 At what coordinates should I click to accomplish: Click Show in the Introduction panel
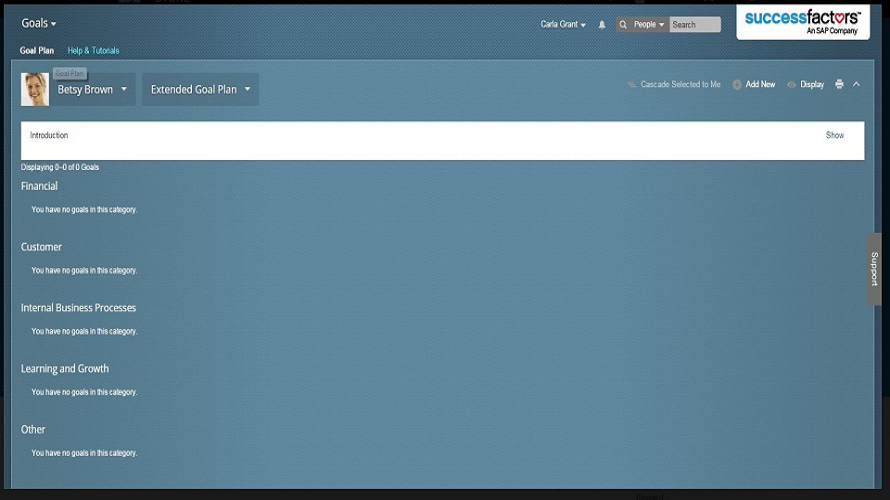(834, 135)
